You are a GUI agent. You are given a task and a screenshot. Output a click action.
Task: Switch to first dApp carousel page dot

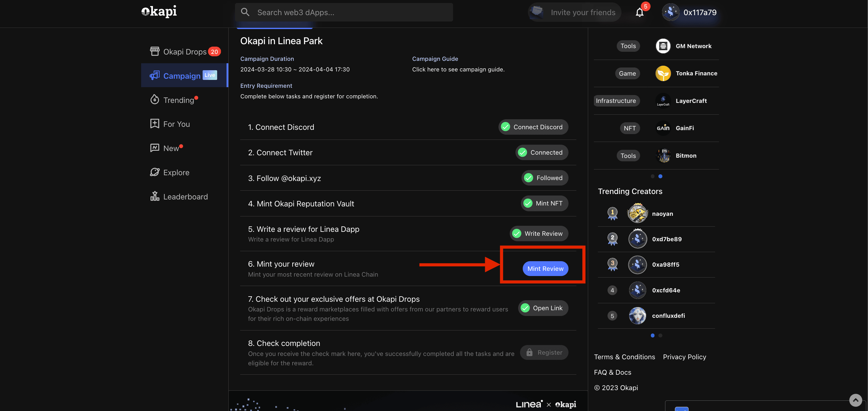click(652, 176)
